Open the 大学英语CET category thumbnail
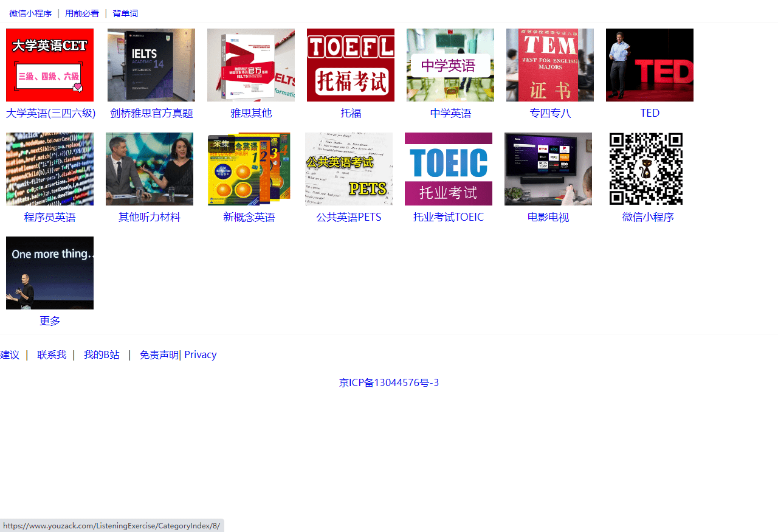778x532 pixels. click(50, 65)
